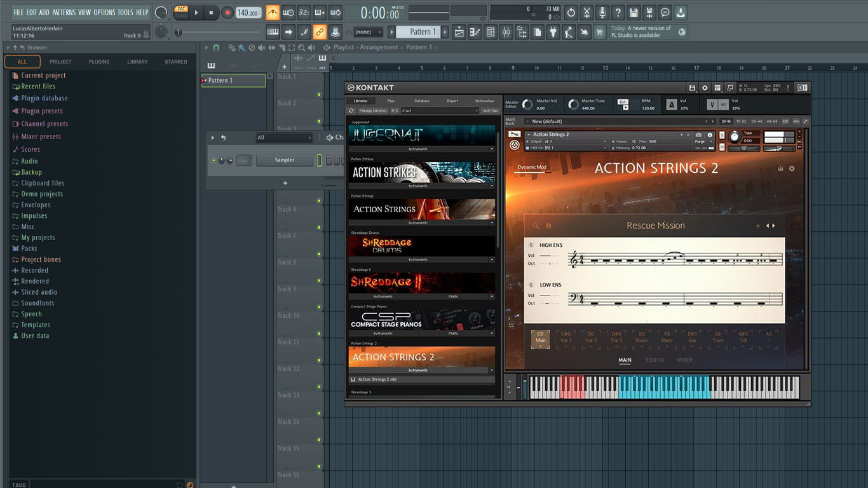Solo the LOW ENS part with S button
The width and height of the screenshot is (868, 488).
531,285
